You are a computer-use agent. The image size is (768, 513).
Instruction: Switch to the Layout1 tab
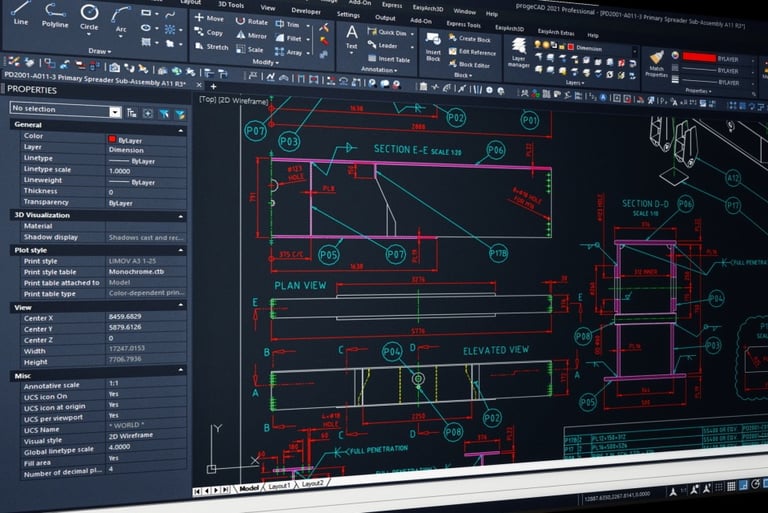(280, 486)
